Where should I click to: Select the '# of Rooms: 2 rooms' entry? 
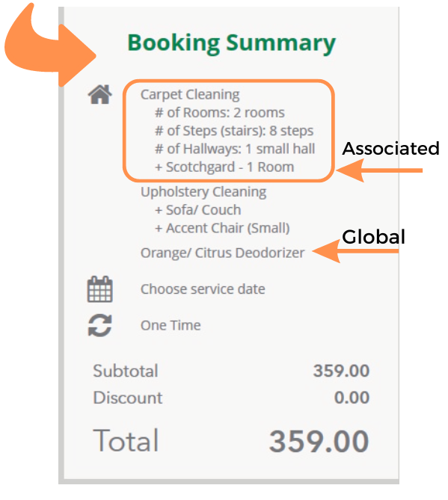tap(220, 113)
